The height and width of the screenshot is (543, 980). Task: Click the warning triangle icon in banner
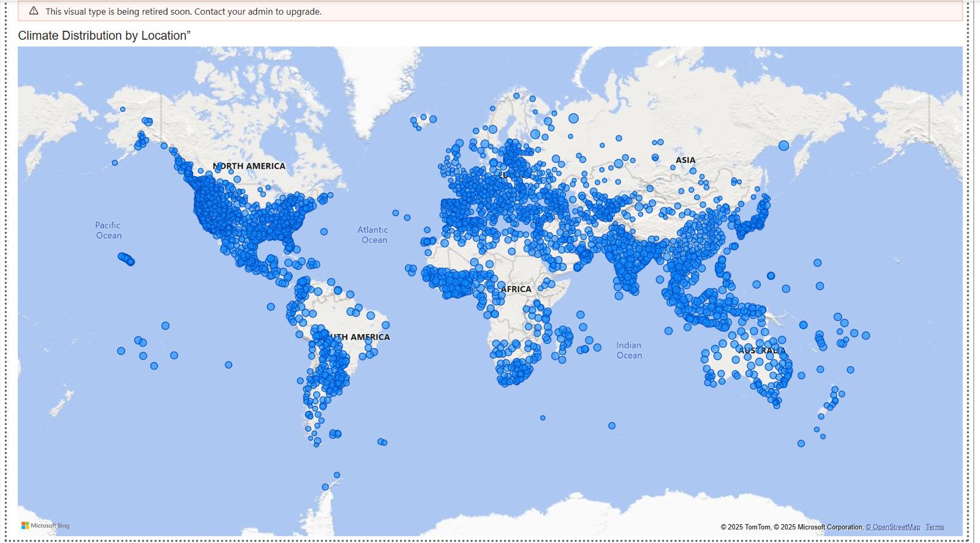pyautogui.click(x=34, y=11)
